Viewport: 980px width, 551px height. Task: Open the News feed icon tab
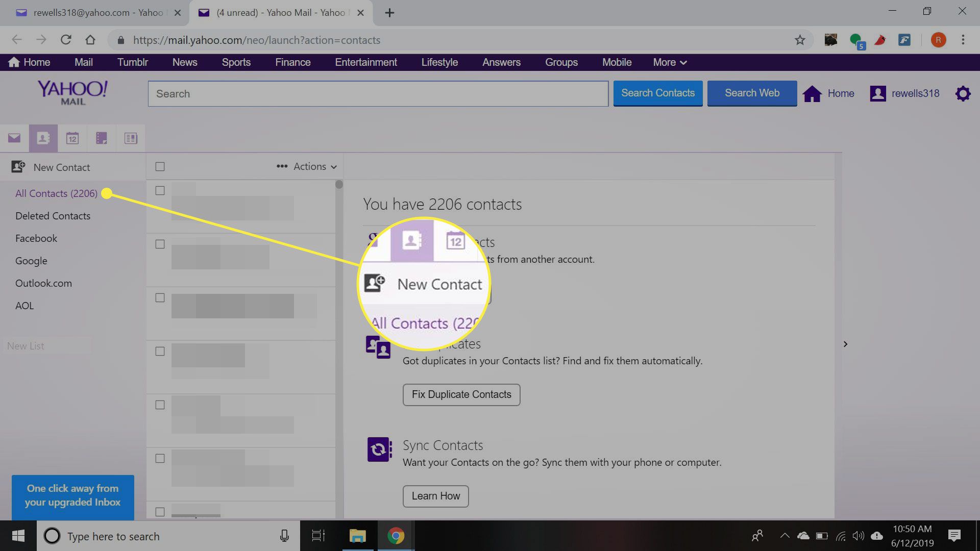point(131,138)
